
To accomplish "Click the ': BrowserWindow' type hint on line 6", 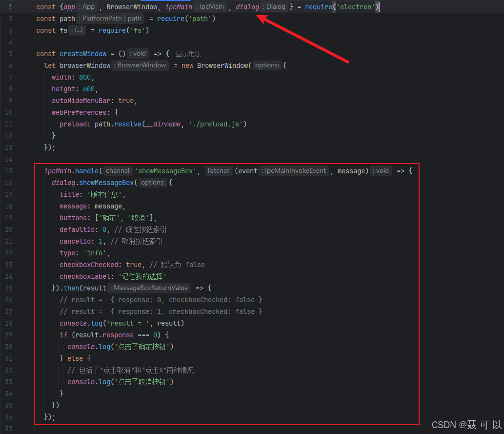I will coord(140,65).
